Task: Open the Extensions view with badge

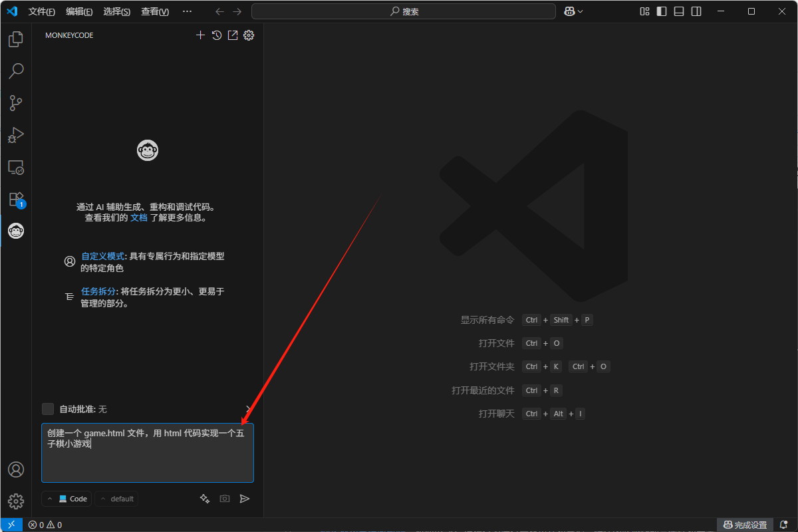Action: (x=16, y=199)
